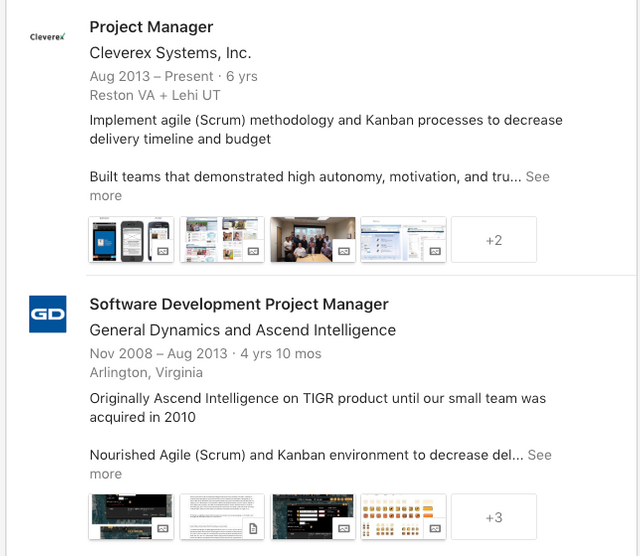Click the Cleverex company logo
This screenshot has height=556, width=640.
[47, 37]
